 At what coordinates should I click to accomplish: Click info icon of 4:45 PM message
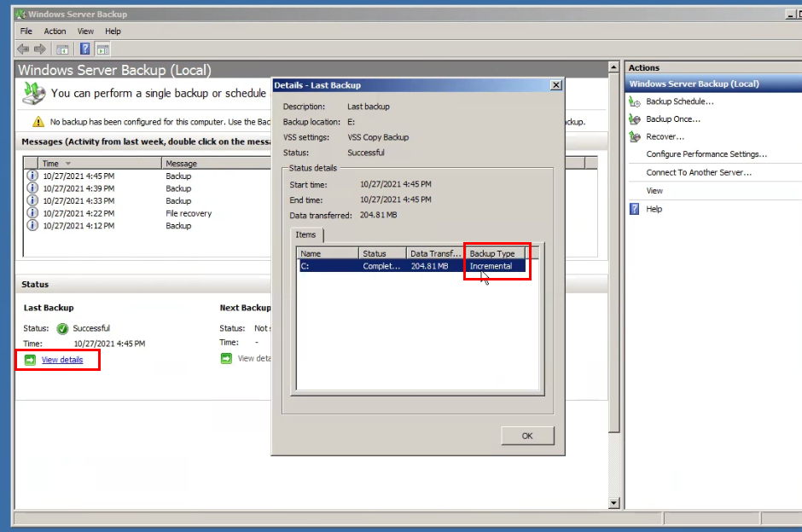coord(32,176)
